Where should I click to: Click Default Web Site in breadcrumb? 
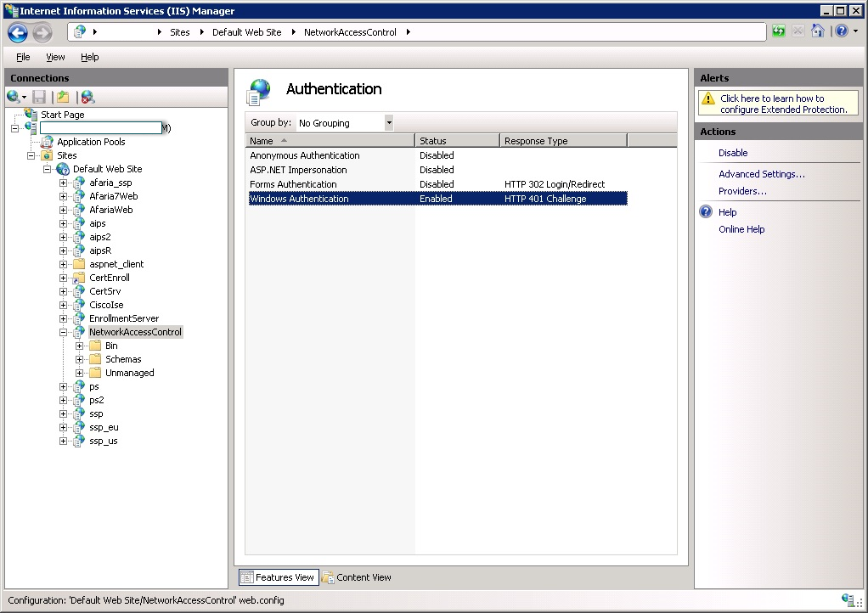pos(247,32)
